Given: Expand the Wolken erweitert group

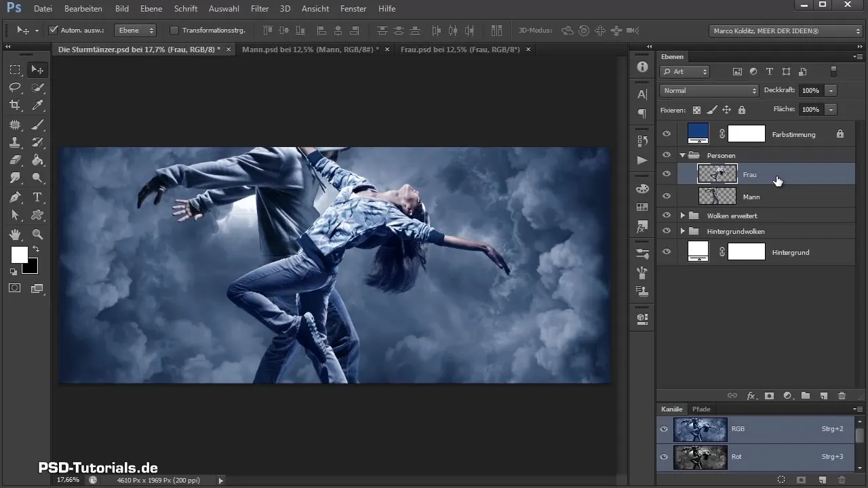Looking at the screenshot, I should pos(683,216).
